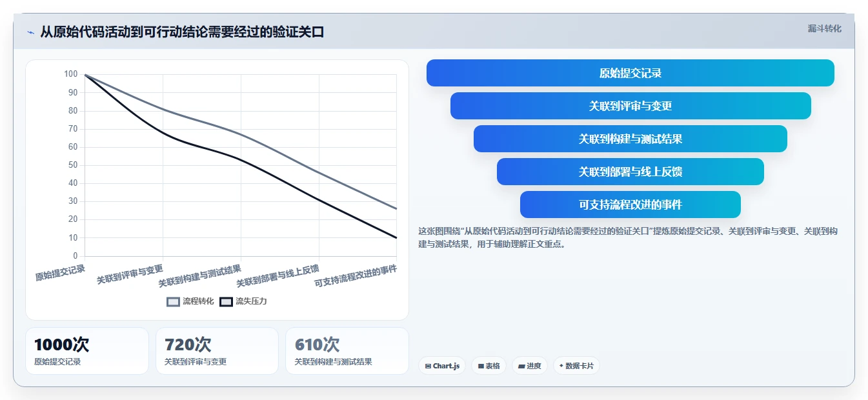Open the 数据卡片 tag chip
Viewport: 868px width, 400px height.
pos(576,366)
